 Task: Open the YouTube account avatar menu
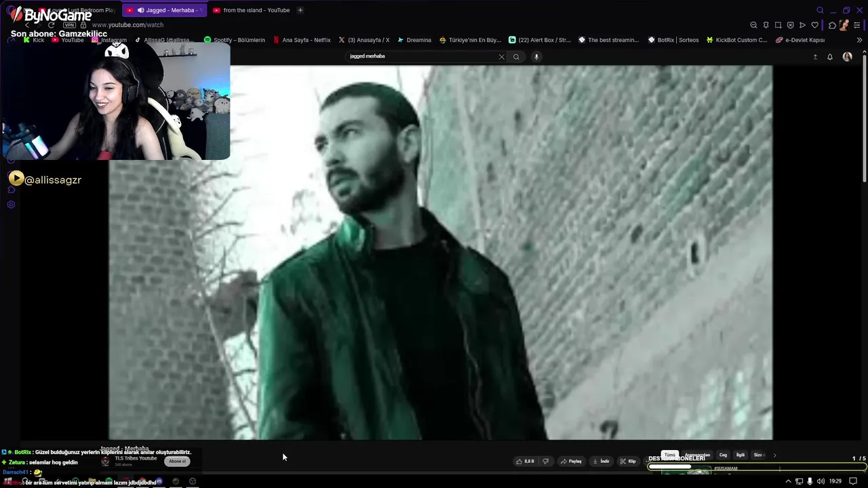pos(847,57)
